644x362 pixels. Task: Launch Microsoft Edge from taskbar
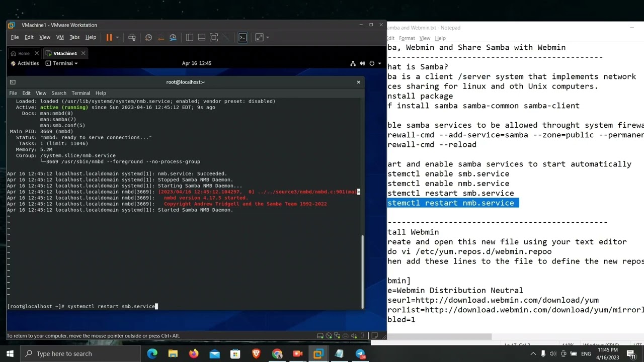coord(152,354)
